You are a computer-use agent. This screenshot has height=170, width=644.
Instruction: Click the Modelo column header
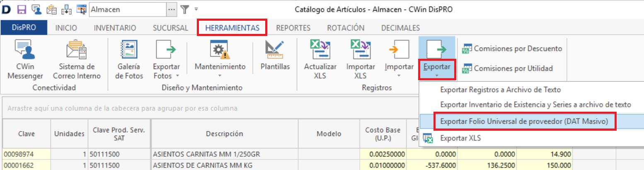tap(329, 134)
